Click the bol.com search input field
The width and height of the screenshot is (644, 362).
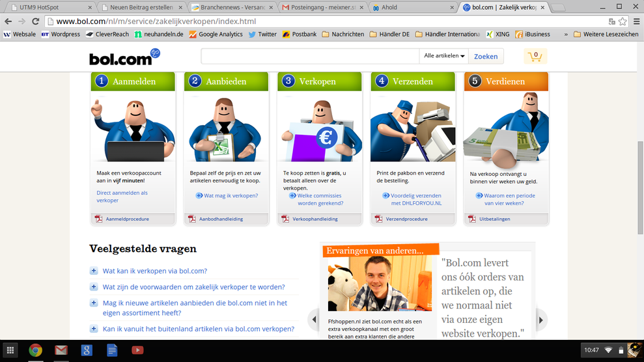pos(310,56)
